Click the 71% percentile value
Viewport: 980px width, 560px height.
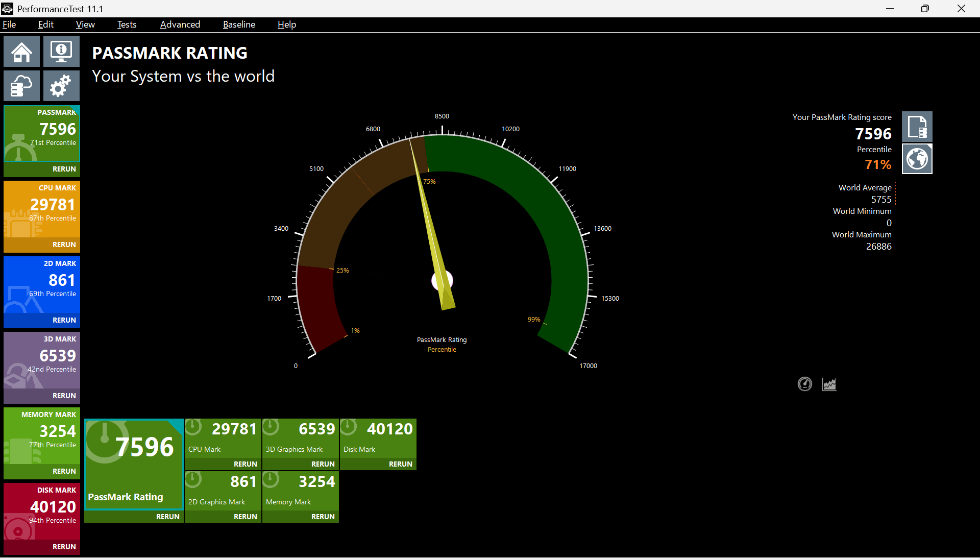pos(878,164)
